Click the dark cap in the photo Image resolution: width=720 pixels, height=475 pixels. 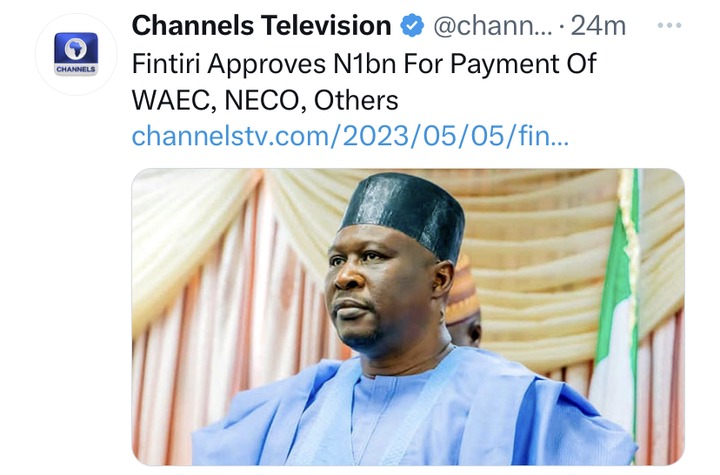403,215
